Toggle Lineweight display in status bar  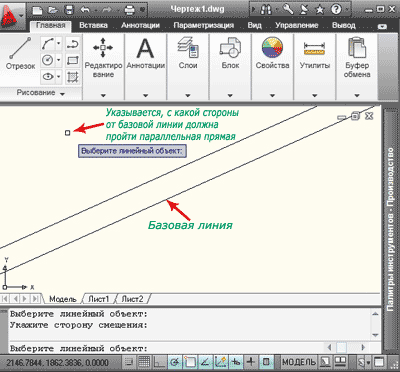[x=251, y=362]
